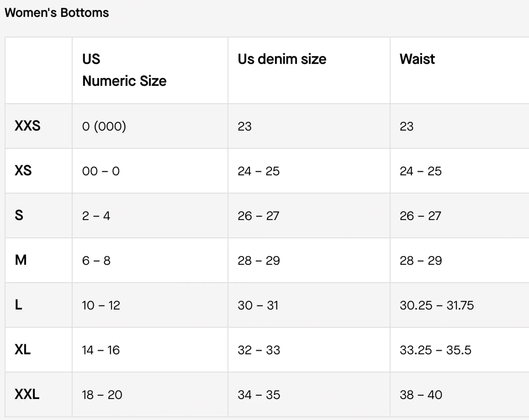Select the 0 (000) numeric size cell

104,126
